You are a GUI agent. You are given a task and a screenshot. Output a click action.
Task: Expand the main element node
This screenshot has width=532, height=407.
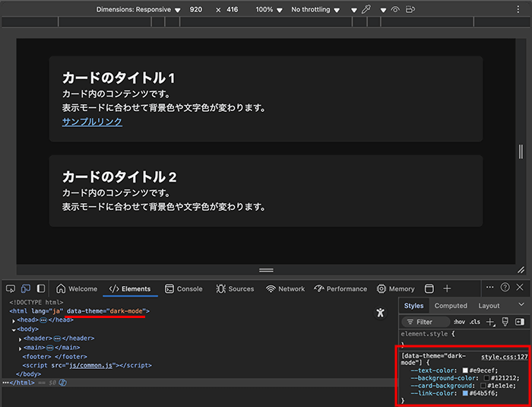point(21,348)
